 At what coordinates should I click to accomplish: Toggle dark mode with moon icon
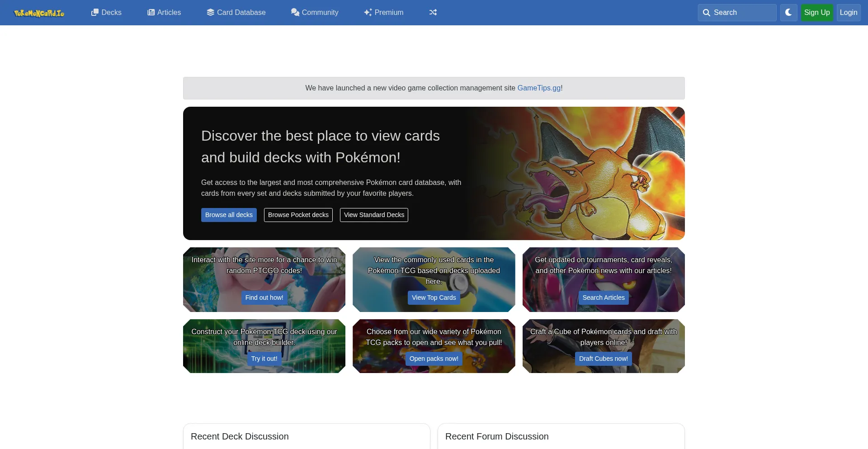pyautogui.click(x=788, y=13)
